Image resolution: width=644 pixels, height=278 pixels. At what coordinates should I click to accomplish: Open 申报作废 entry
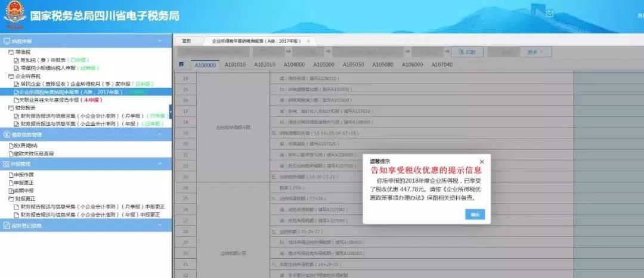pos(24,175)
